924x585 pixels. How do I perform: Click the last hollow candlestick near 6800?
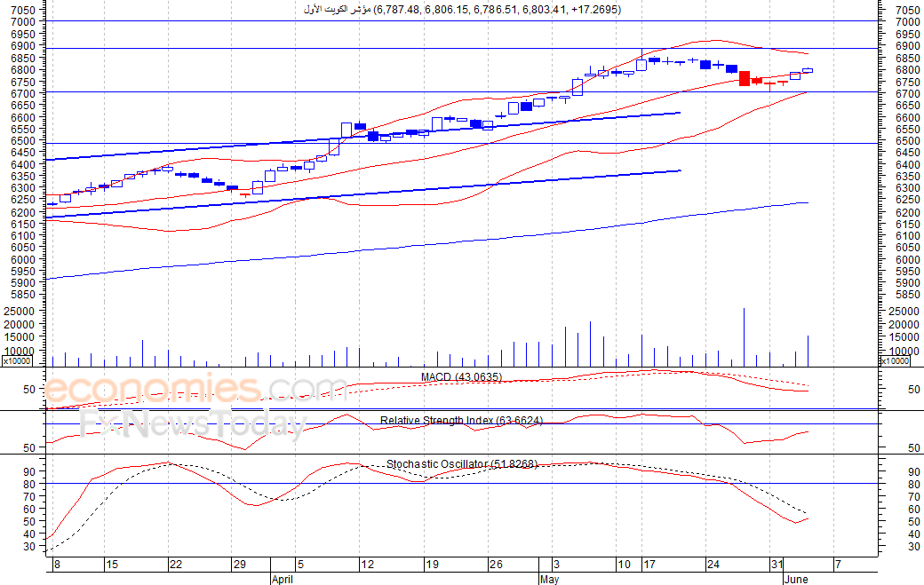tap(808, 70)
